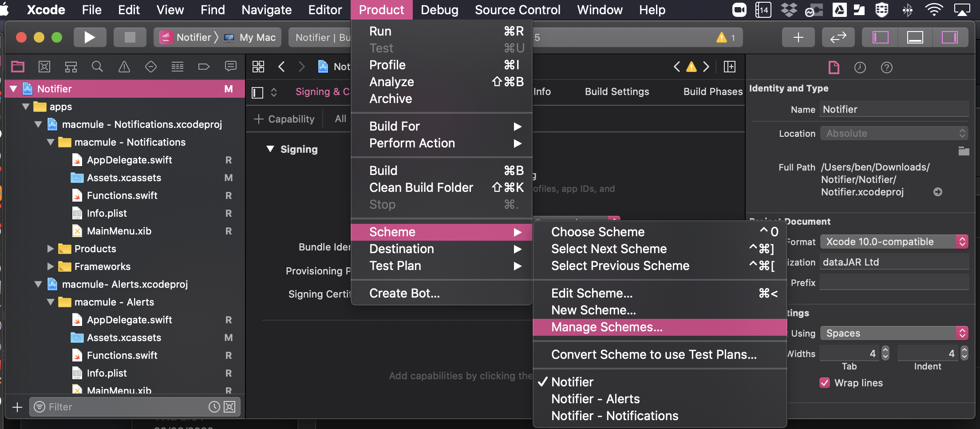Select the My Mac destination
Image resolution: width=980 pixels, height=429 pixels.
pos(250,38)
